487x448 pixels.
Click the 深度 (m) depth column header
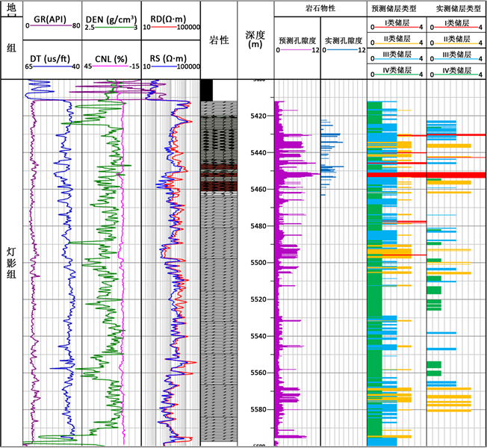[255, 40]
